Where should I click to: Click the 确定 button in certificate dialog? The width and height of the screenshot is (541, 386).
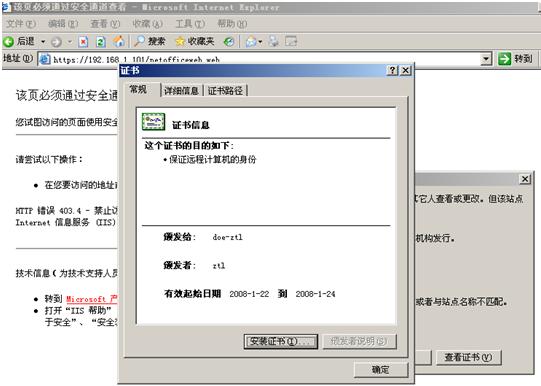[x=381, y=370]
